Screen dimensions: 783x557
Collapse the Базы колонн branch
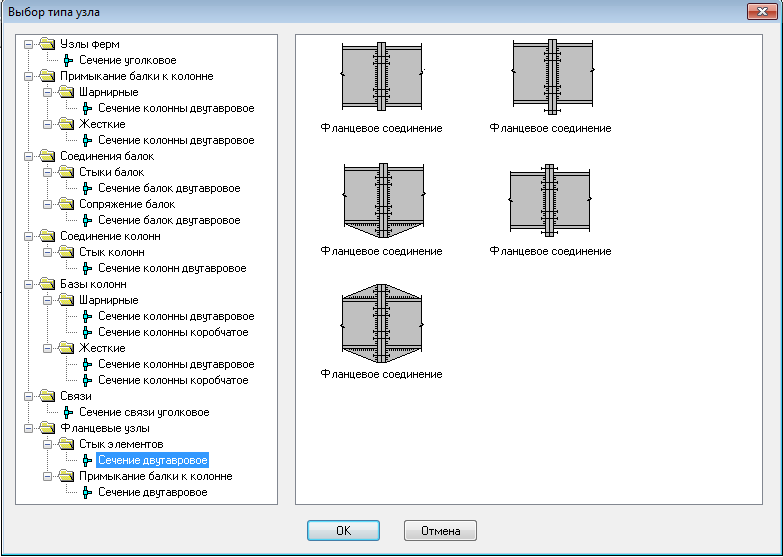pyautogui.click(x=28, y=284)
